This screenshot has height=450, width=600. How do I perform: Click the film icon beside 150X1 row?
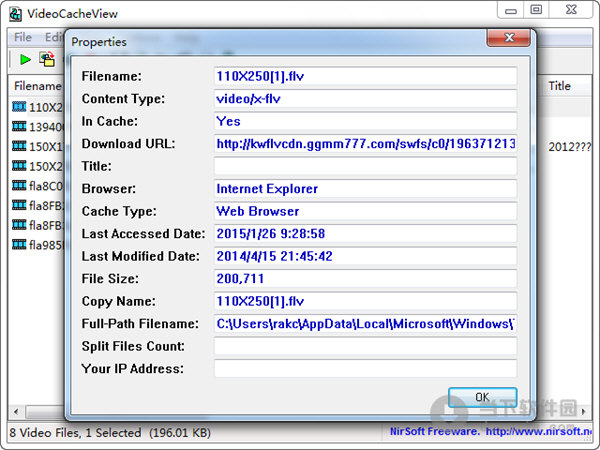(19, 146)
